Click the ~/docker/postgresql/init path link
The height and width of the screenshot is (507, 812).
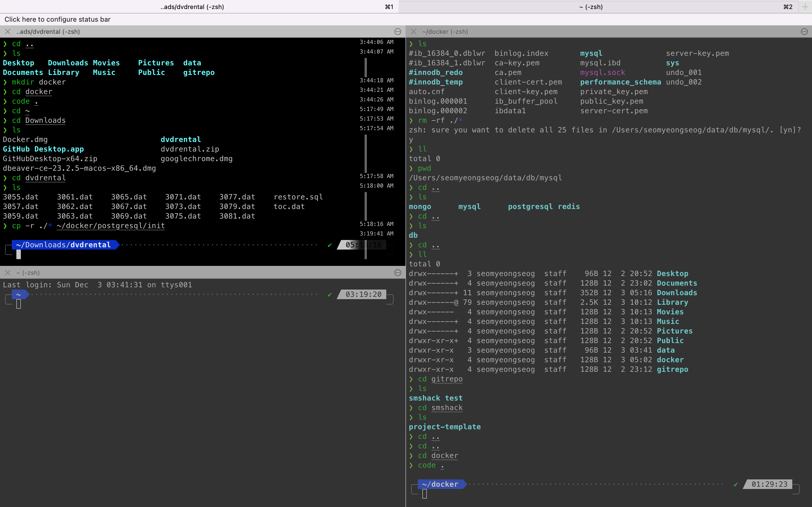click(111, 226)
